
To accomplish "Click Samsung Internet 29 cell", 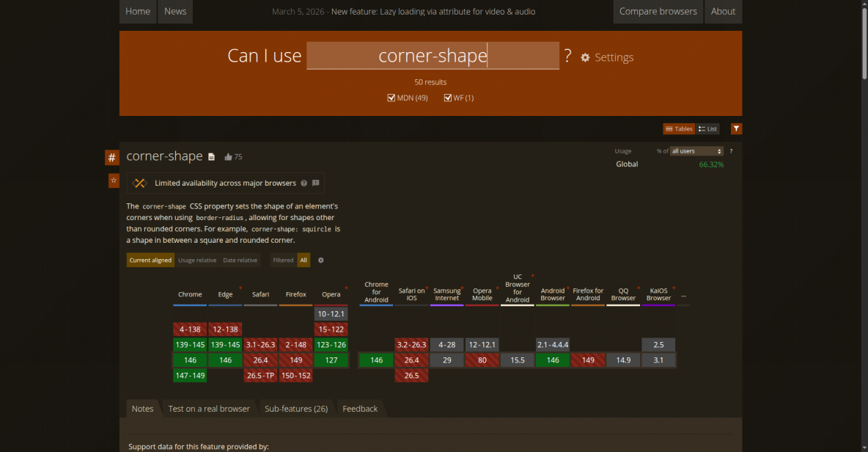I will point(446,360).
